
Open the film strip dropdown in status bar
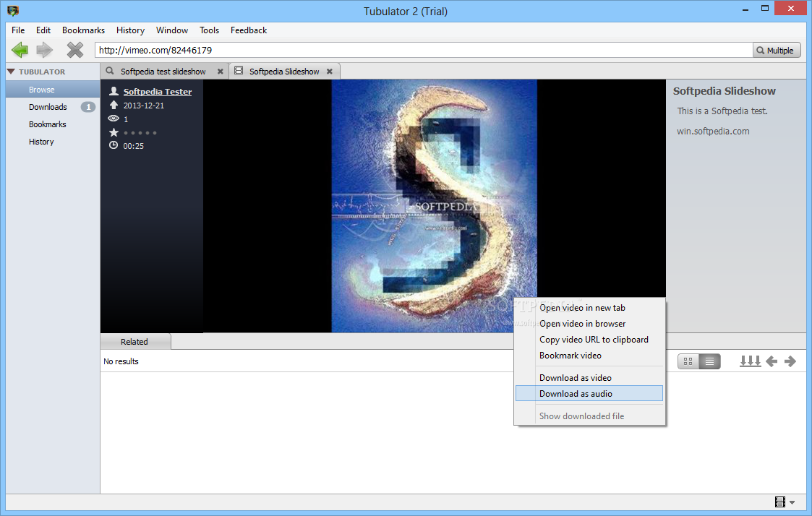point(785,502)
